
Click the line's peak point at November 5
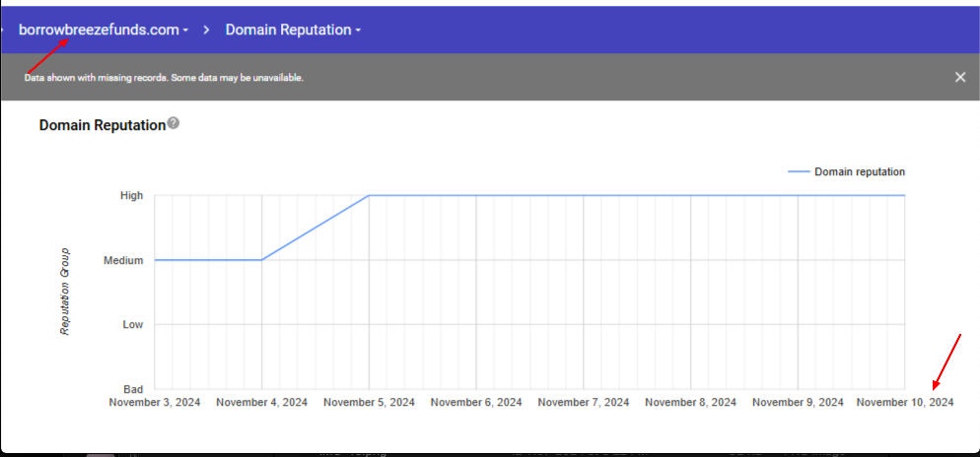(369, 195)
